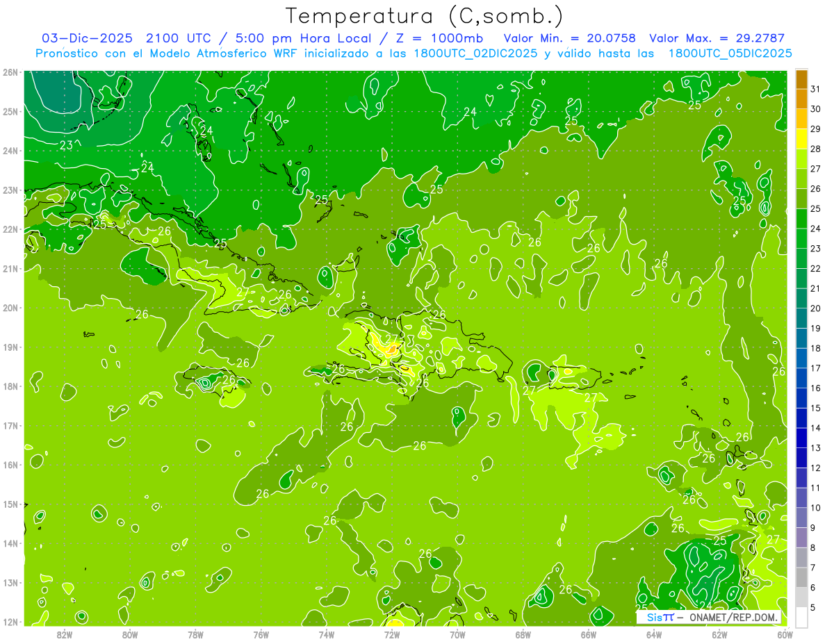This screenshot has width=834, height=644.
Task: Click the '64W' longitude axis label
Action: point(654,634)
